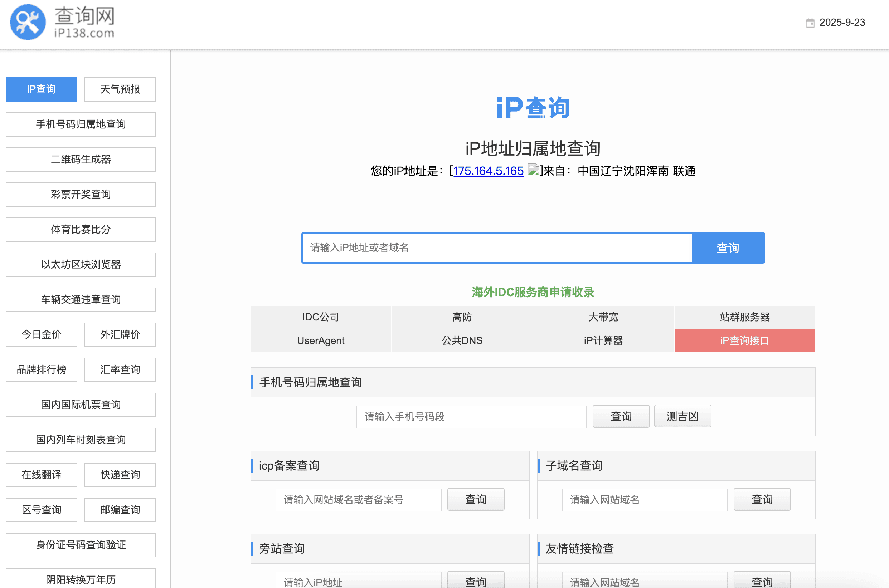The height and width of the screenshot is (588, 889).
Task: Open 手机号码归属地查询 in the sidebar
Action: click(x=80, y=124)
